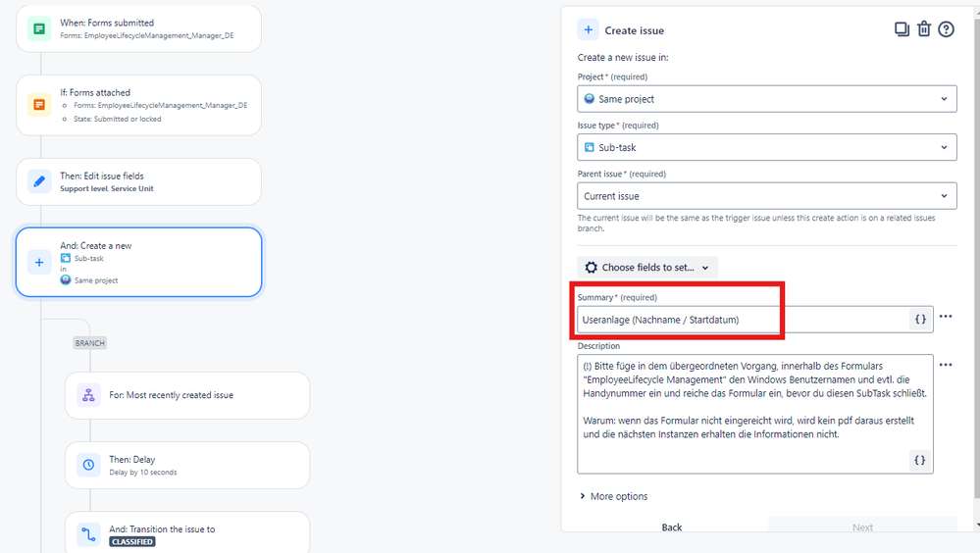Click the clock icon on Delay step

tap(88, 465)
